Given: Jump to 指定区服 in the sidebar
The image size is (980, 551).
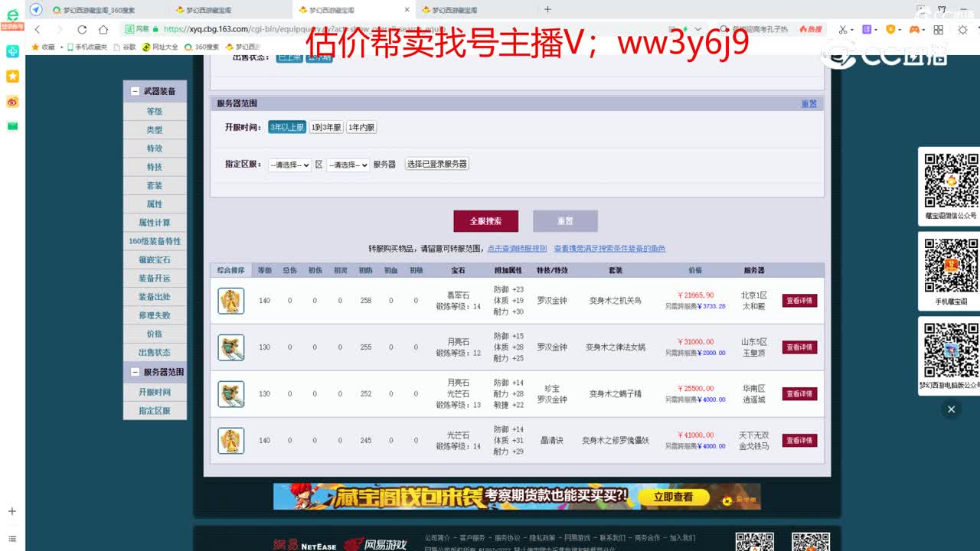Looking at the screenshot, I should [155, 411].
